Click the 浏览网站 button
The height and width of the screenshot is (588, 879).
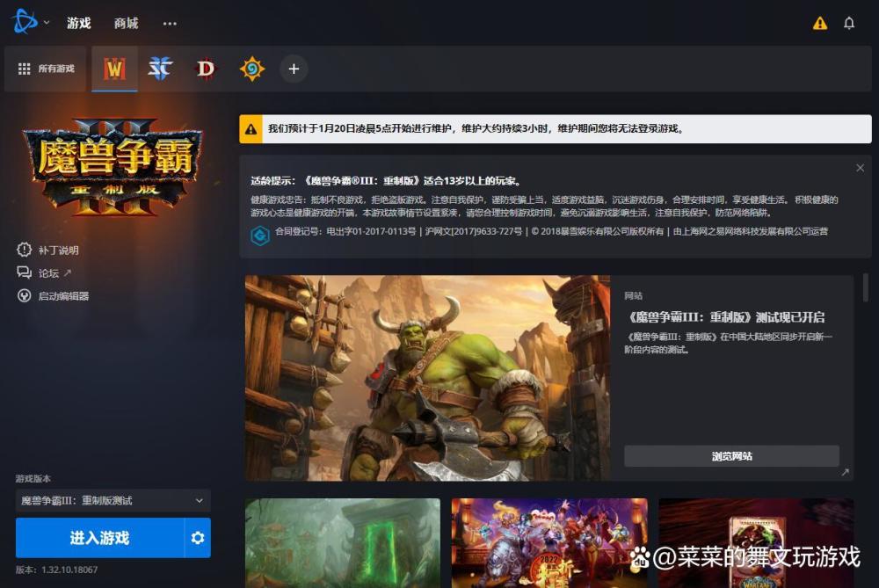pyautogui.click(x=731, y=456)
